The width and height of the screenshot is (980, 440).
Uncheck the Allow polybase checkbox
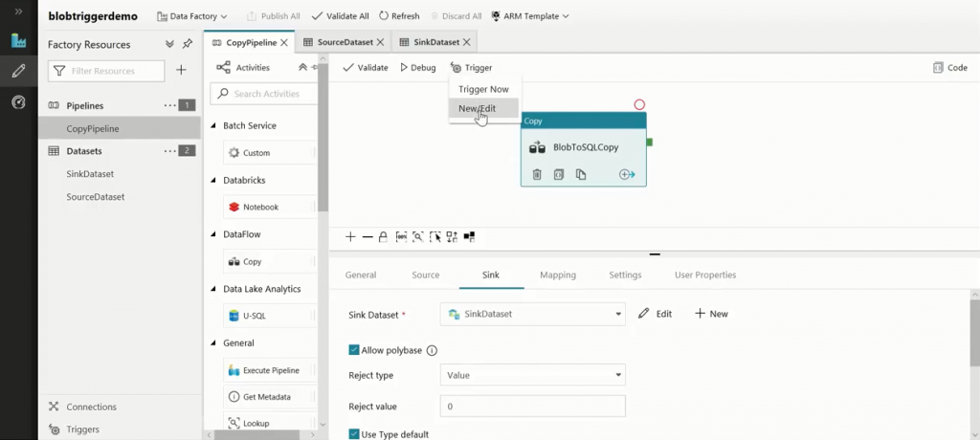point(354,350)
